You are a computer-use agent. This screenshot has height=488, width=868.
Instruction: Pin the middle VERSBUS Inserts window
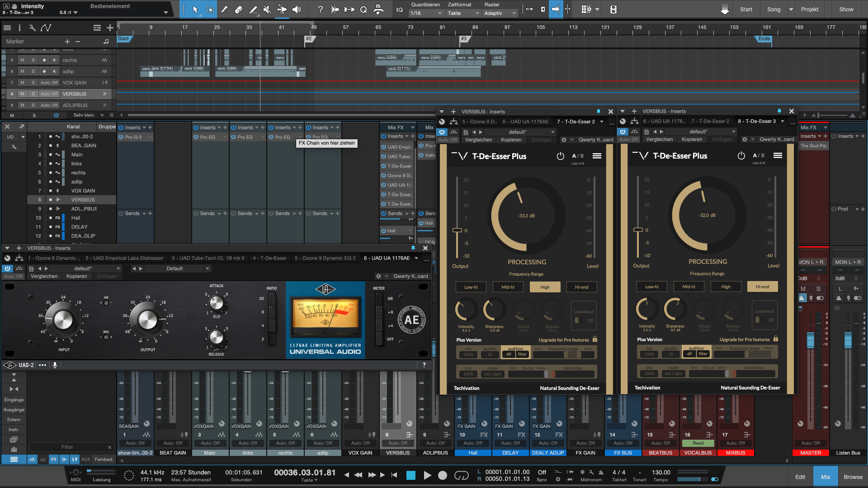tap(598, 111)
